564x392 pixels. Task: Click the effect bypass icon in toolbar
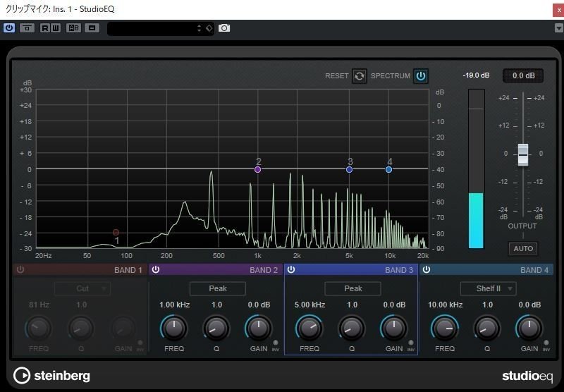click(x=27, y=27)
